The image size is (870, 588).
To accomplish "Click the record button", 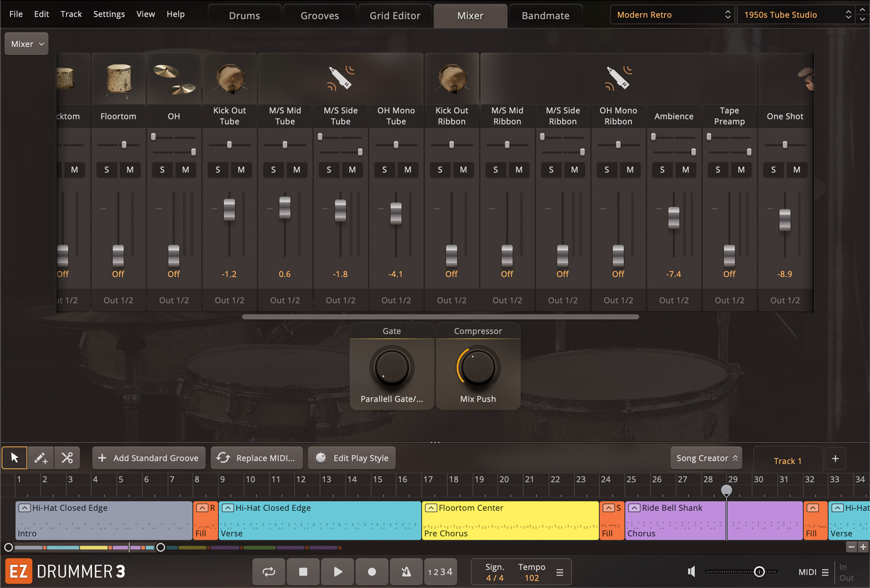I will click(372, 572).
